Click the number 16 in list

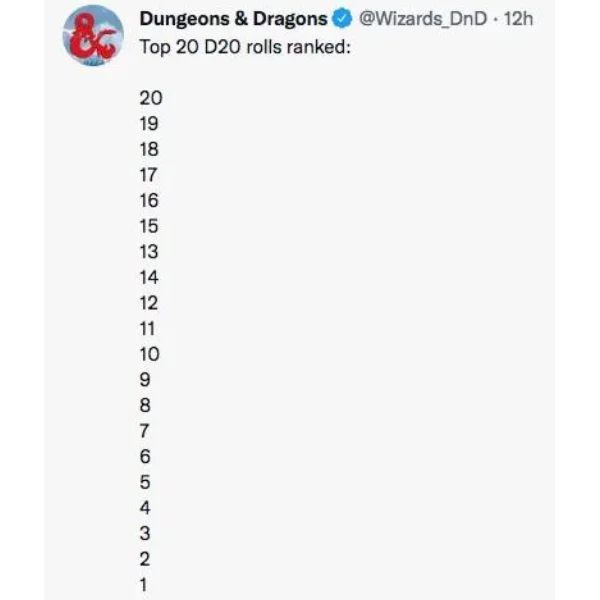149,201
